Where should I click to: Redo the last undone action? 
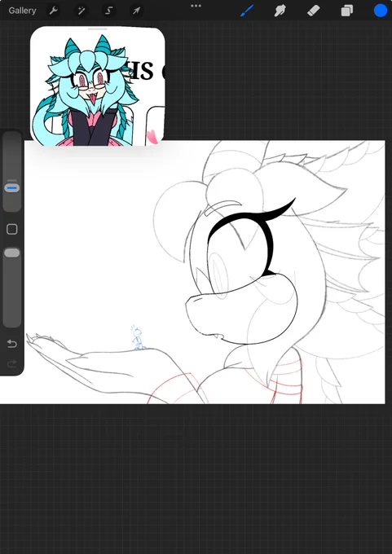click(x=12, y=363)
